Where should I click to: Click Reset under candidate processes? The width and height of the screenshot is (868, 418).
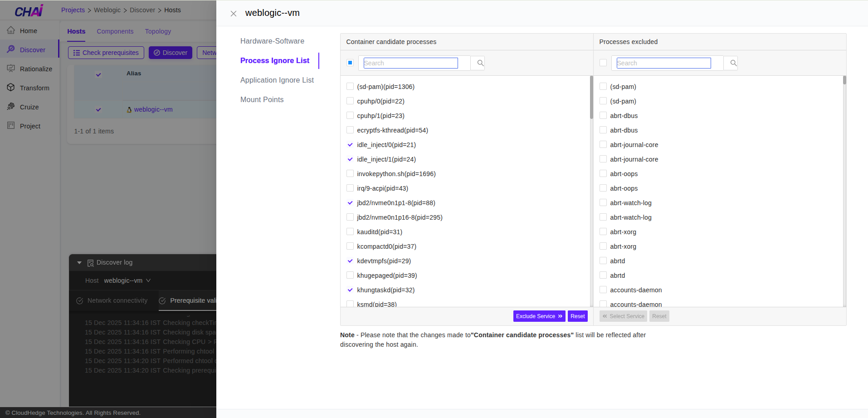click(x=577, y=316)
